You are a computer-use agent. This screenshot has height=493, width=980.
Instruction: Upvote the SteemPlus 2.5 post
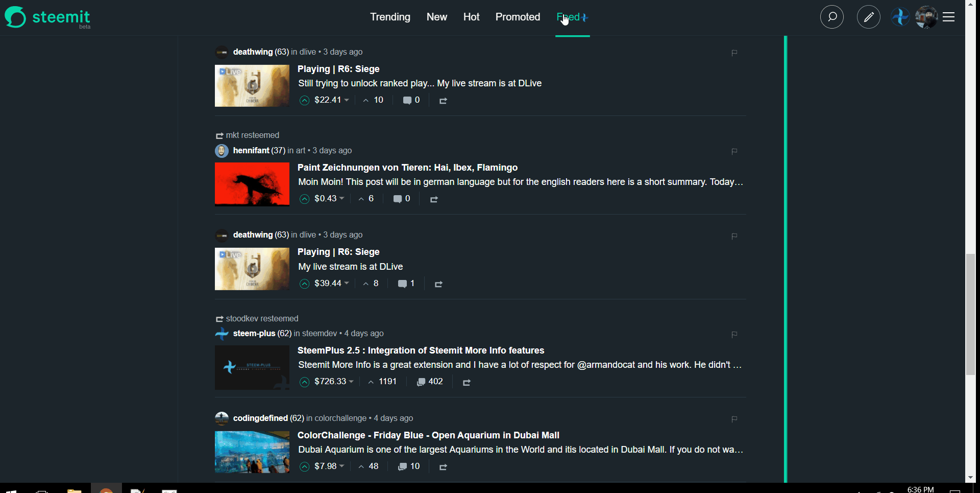(305, 382)
